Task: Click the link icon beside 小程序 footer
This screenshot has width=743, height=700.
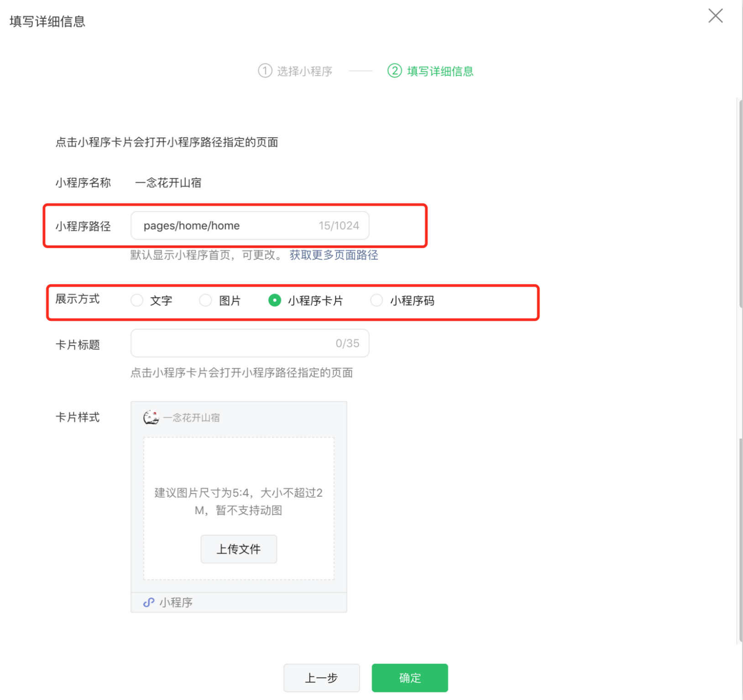Action: click(149, 602)
